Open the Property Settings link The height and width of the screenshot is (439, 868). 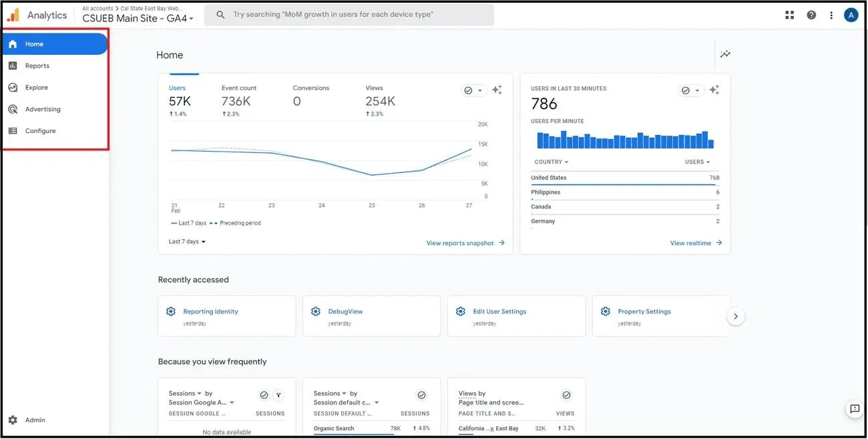coord(644,311)
